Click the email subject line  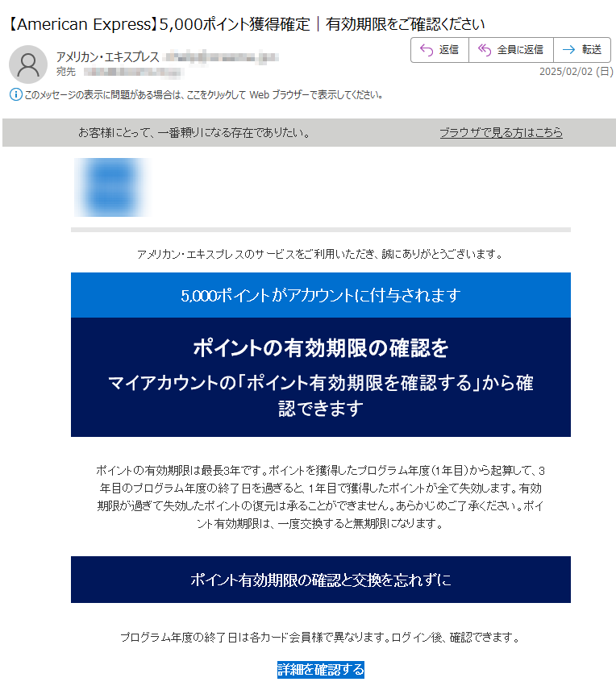[246, 24]
